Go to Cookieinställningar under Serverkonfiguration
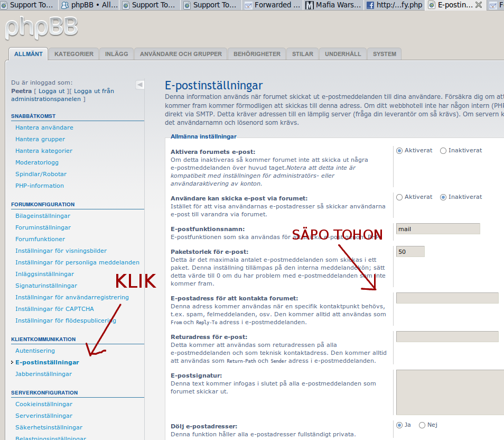Viewport: 504px width, 440px height. click(44, 404)
